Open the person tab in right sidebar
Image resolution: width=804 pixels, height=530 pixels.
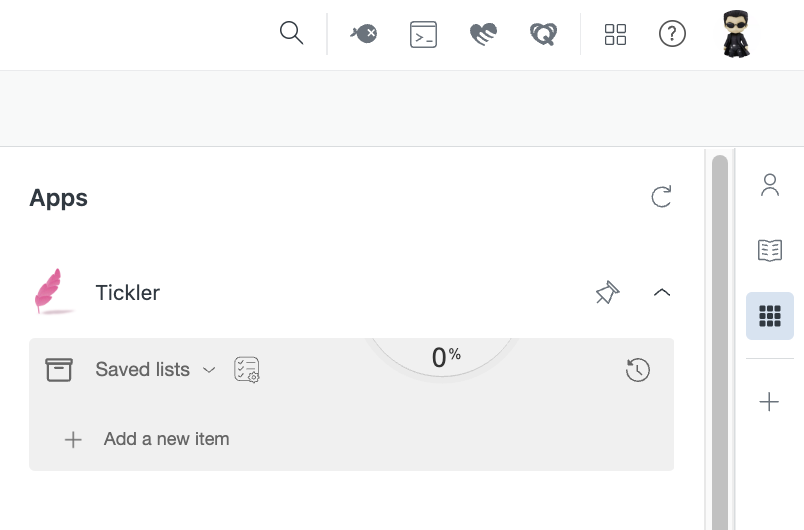(x=770, y=185)
